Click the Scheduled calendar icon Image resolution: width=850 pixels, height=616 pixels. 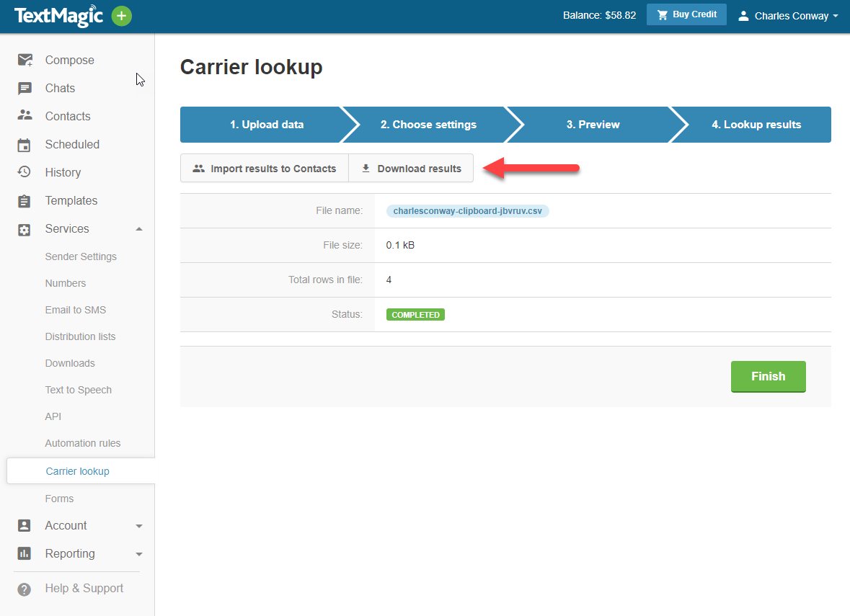pos(25,145)
